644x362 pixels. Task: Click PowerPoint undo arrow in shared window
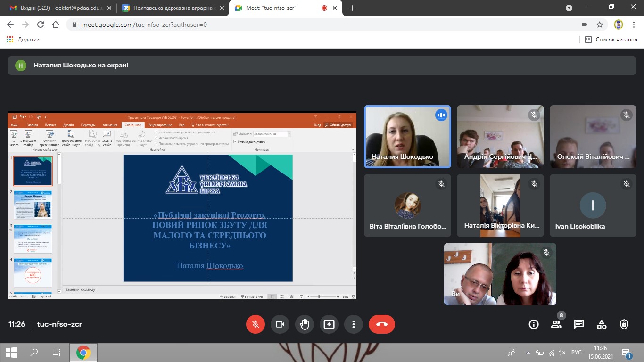point(22,117)
